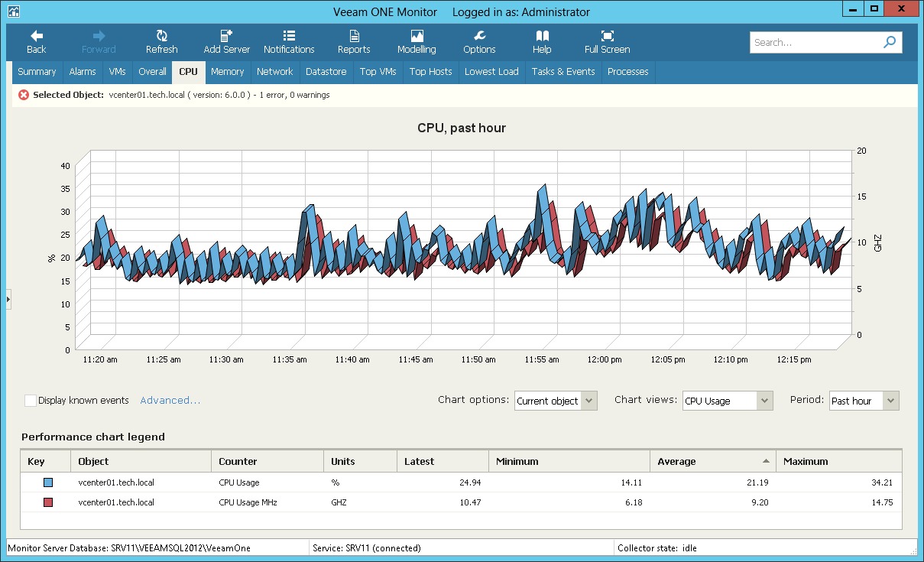Image resolution: width=924 pixels, height=562 pixels.
Task: Open the Add Server wizard
Action: [x=226, y=42]
